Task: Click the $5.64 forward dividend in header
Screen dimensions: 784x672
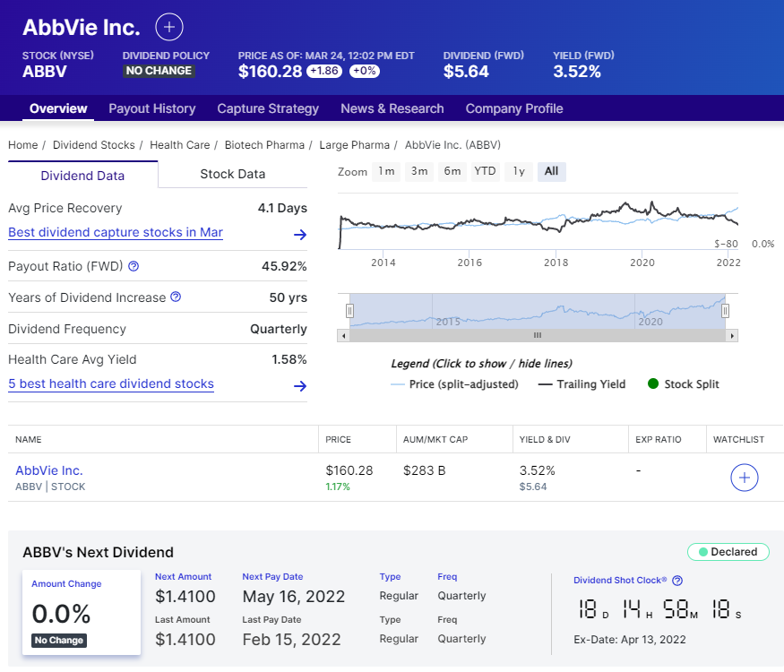Action: pyautogui.click(x=466, y=72)
